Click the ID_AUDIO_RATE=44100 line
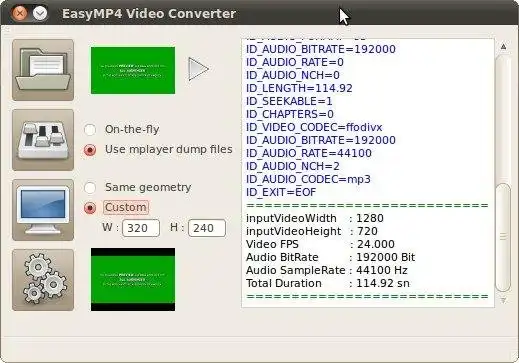The width and height of the screenshot is (519, 363). pos(309,153)
